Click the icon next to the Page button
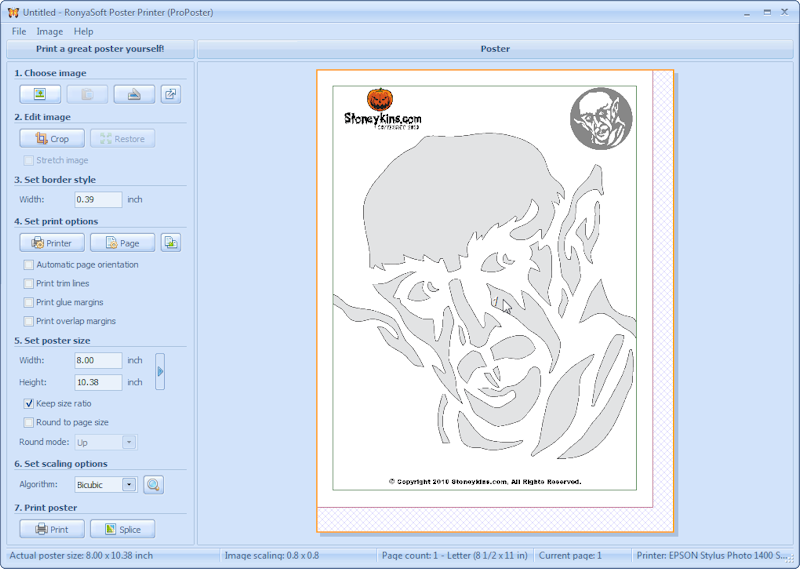 tap(171, 243)
